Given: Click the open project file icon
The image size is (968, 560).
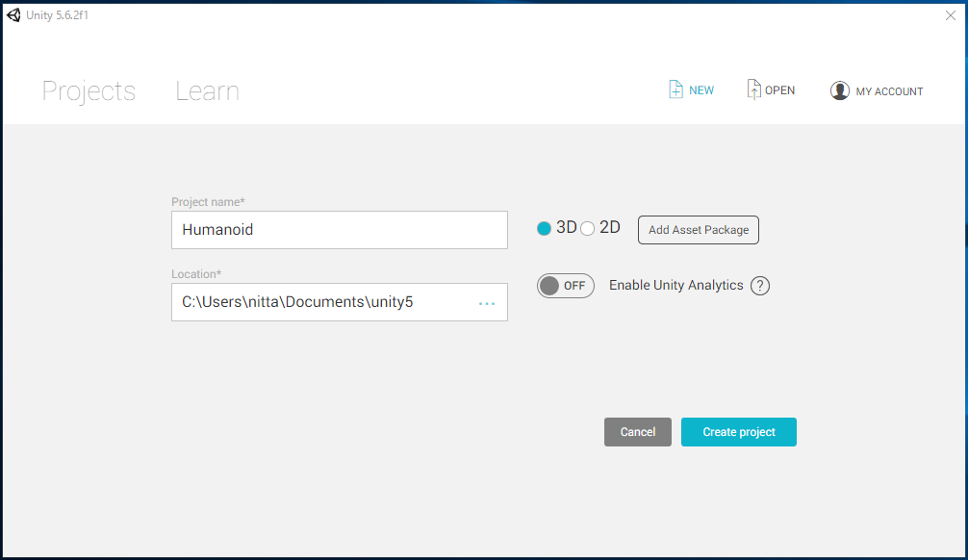Looking at the screenshot, I should [x=753, y=89].
